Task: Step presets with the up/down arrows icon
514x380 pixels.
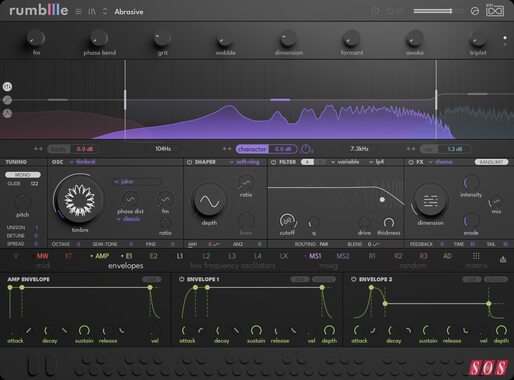Action: click(105, 12)
